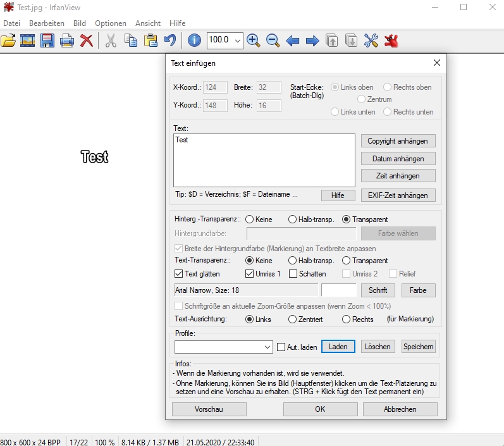Click Abbrechen to cancel the dialog

click(400, 409)
